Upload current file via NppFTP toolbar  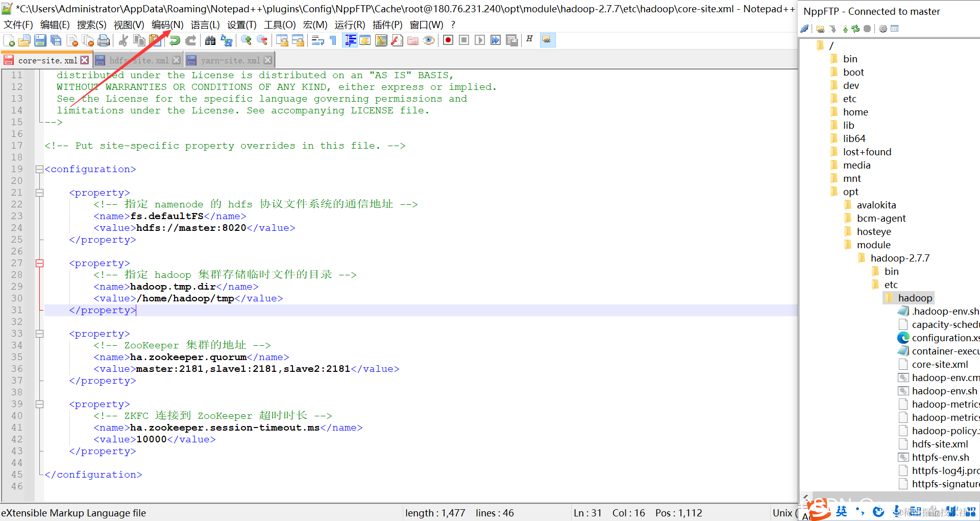pos(845,29)
